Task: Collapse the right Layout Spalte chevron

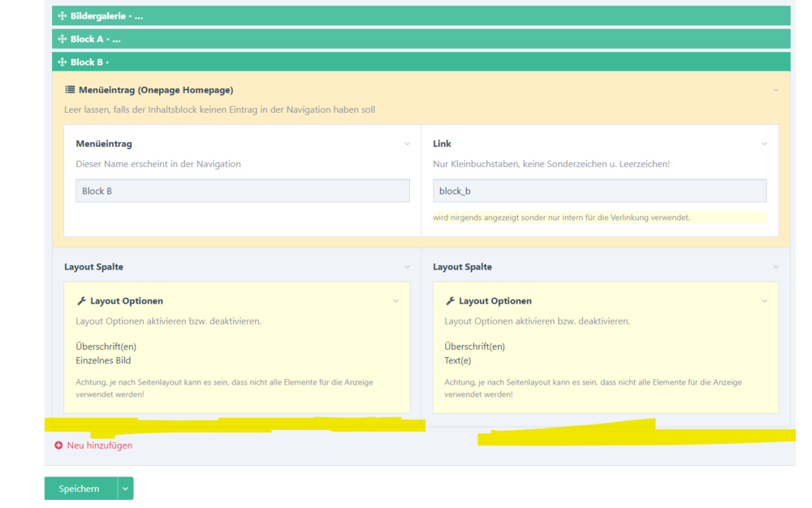Action: [775, 267]
